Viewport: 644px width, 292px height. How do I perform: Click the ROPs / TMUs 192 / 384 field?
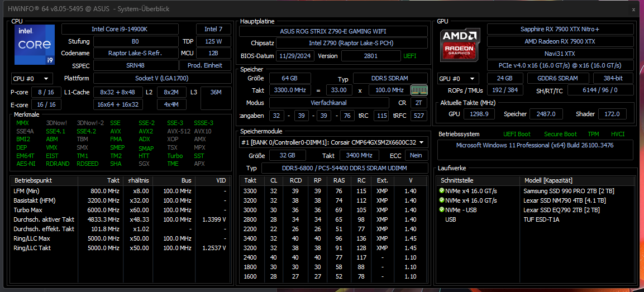point(505,90)
